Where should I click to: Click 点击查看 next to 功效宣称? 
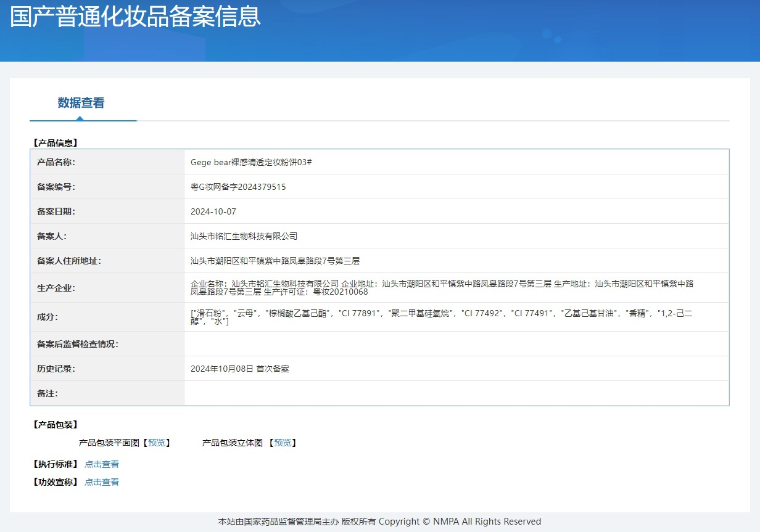coord(102,481)
